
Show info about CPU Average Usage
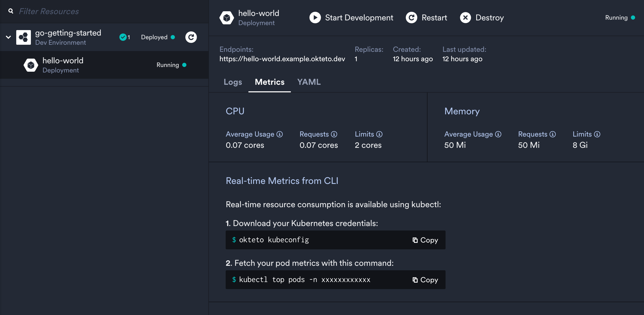click(x=280, y=134)
